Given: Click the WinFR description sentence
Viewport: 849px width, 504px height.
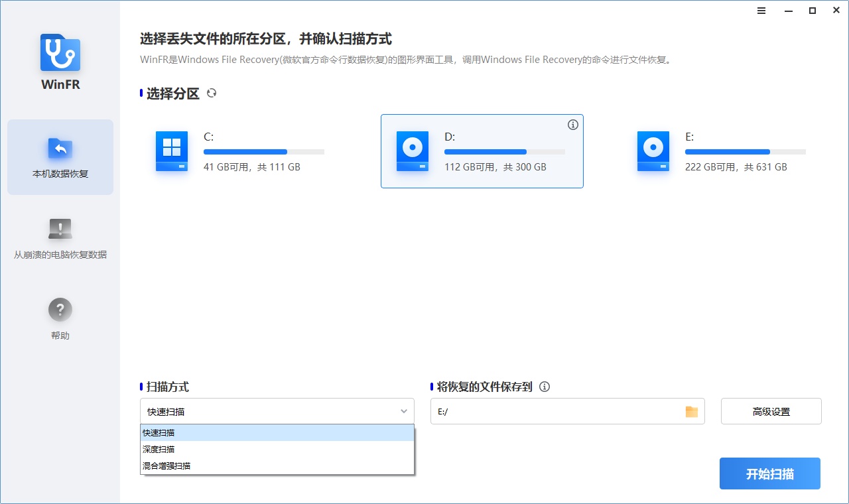Looking at the screenshot, I should pos(407,60).
